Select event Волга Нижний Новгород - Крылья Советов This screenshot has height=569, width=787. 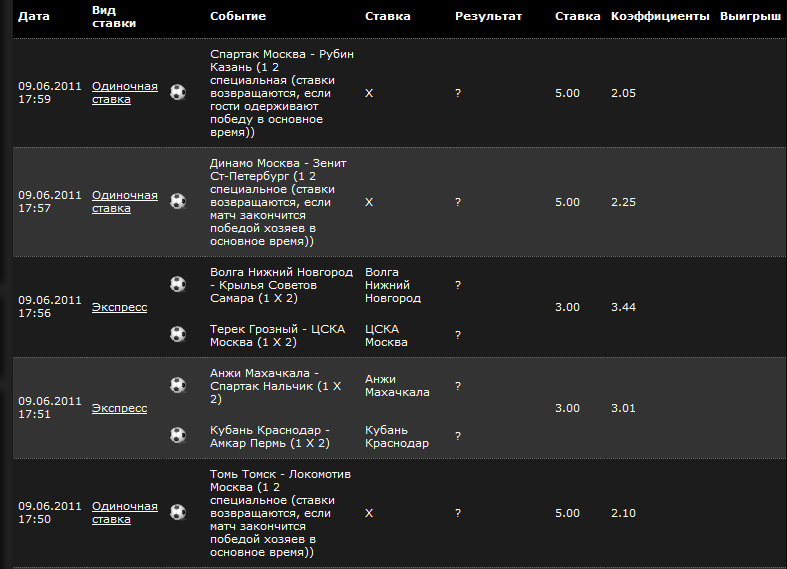tap(282, 285)
